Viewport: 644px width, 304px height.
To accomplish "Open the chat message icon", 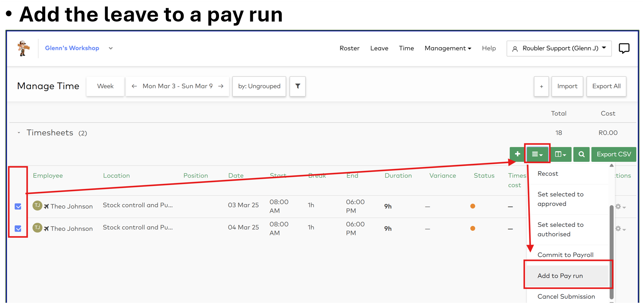I will 624,48.
